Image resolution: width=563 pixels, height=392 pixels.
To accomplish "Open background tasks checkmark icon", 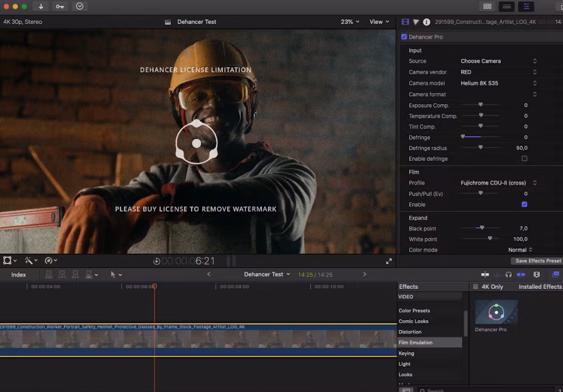I will point(80,7).
